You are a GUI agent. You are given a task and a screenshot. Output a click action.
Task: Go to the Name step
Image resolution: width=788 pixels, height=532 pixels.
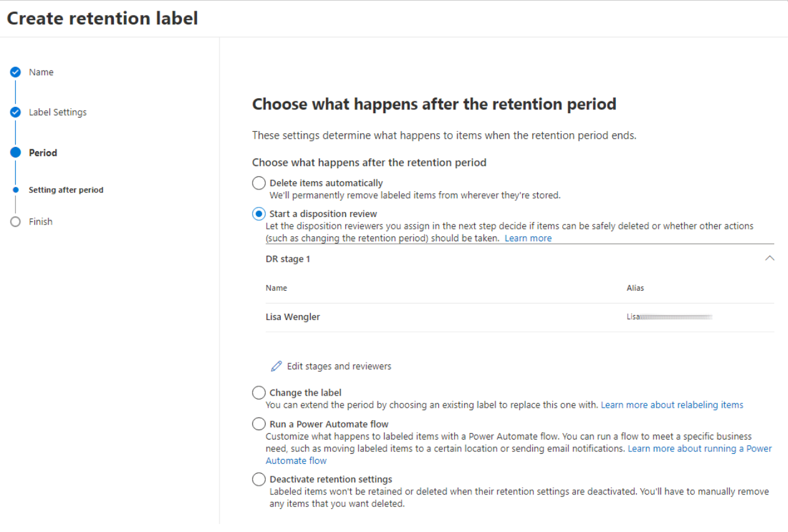pyautogui.click(x=41, y=73)
